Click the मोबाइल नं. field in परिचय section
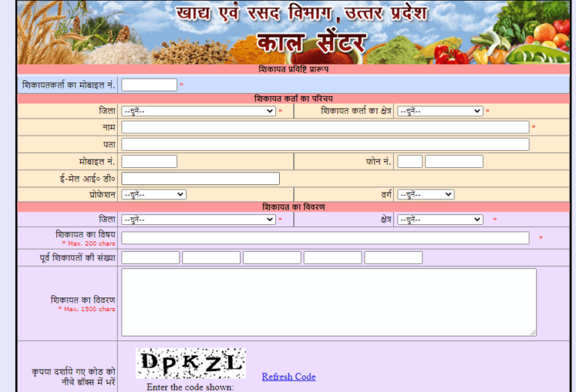Viewport: 576px width, 392px height. point(149,161)
